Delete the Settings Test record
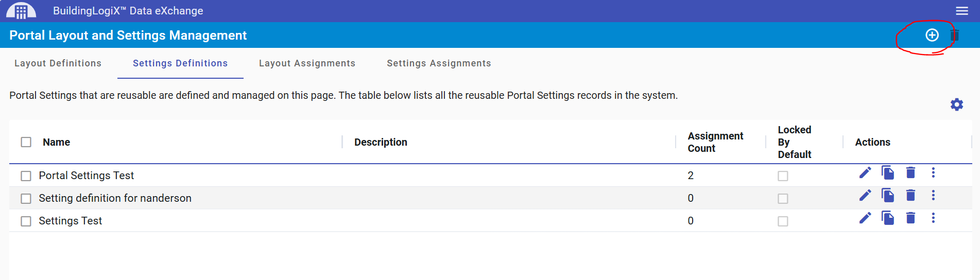The height and width of the screenshot is (280, 980). pyautogui.click(x=910, y=218)
